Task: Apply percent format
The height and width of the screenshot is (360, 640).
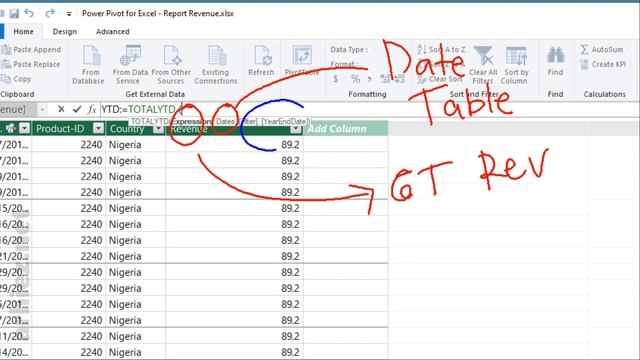Action: tap(356, 79)
